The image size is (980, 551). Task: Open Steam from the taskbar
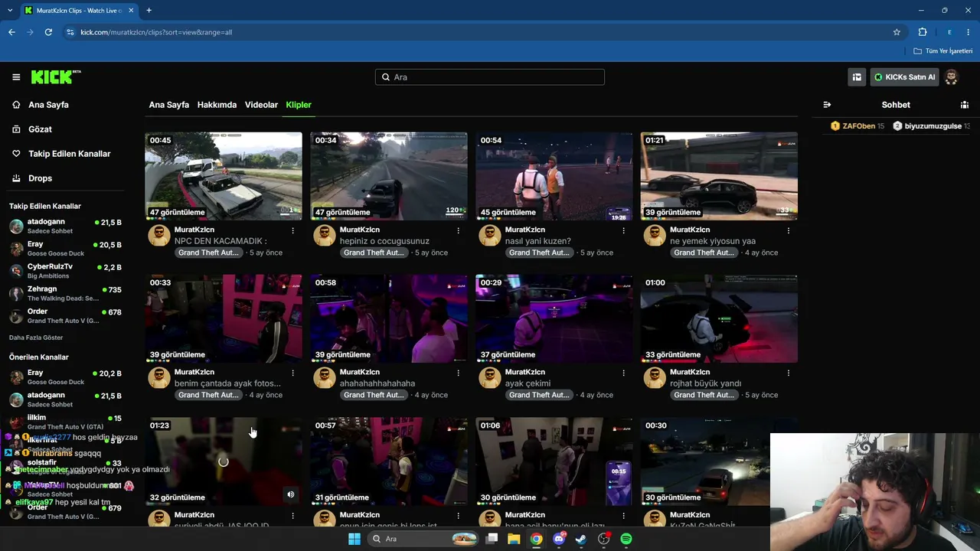[581, 539]
